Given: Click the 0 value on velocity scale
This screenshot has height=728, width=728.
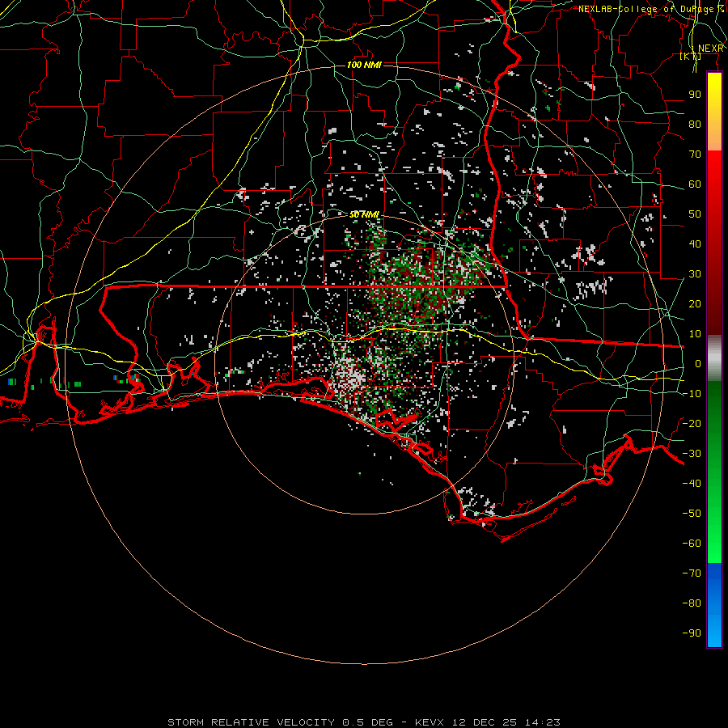Looking at the screenshot, I should (x=698, y=364).
